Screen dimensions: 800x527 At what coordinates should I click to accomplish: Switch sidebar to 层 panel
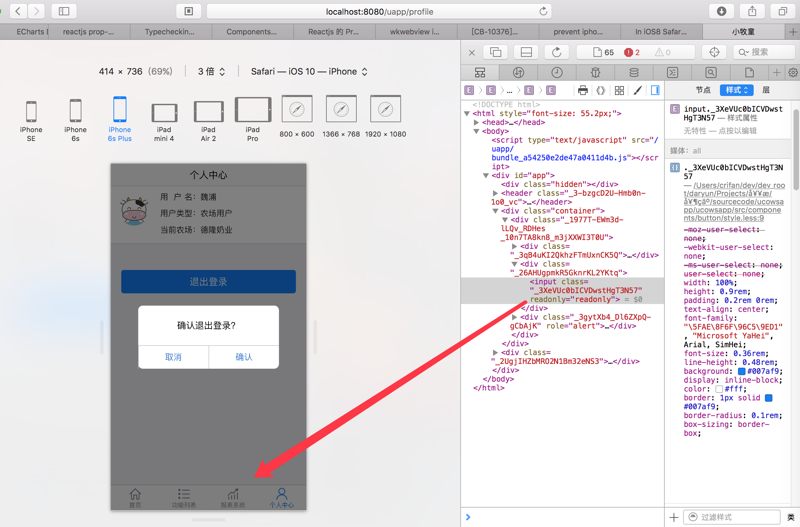click(x=766, y=90)
